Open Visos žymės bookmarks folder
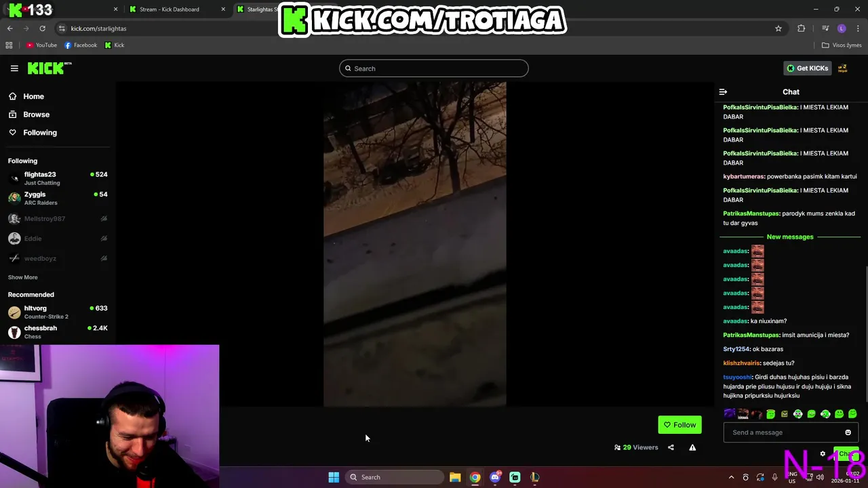The width and height of the screenshot is (868, 488). 842,45
